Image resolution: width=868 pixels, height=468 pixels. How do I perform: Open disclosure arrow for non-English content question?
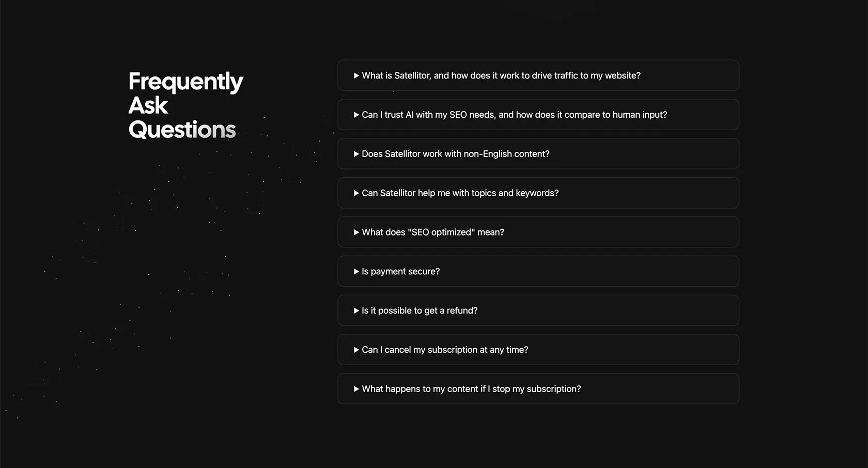tap(357, 154)
